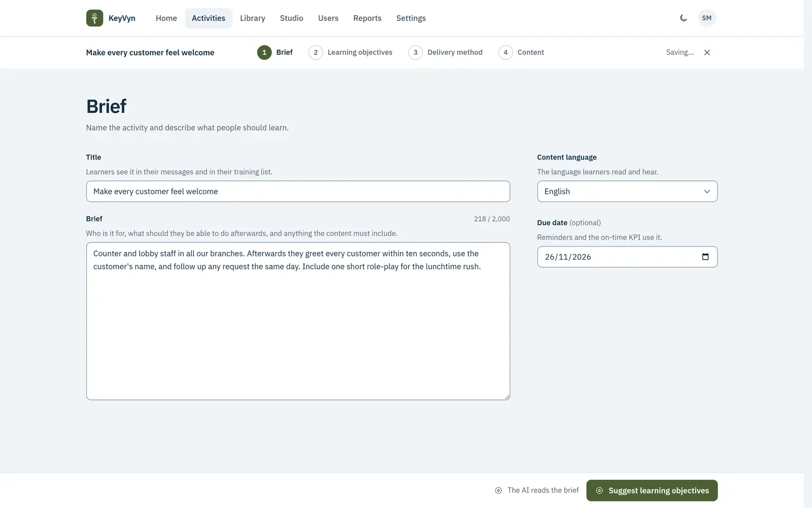Click 'The AI reads the brief' text
Viewport: 812px width, 508px height.
[543, 490]
